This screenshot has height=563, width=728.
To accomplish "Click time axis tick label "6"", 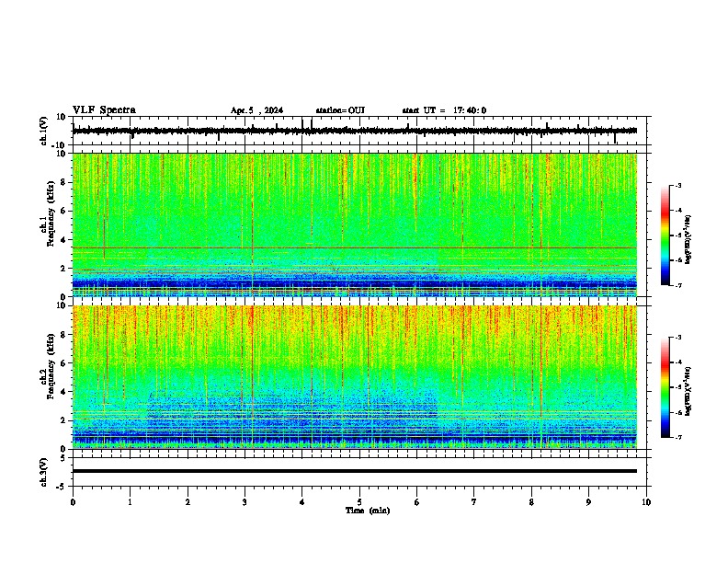I will tap(417, 502).
